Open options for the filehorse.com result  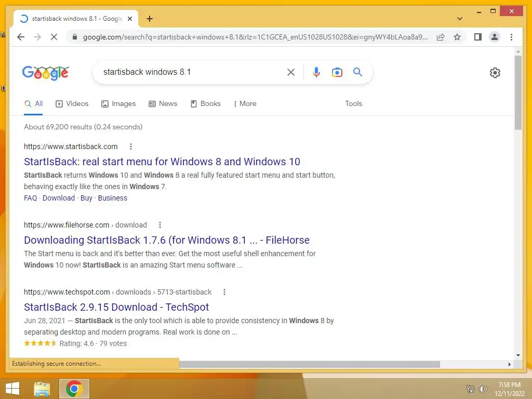160,225
